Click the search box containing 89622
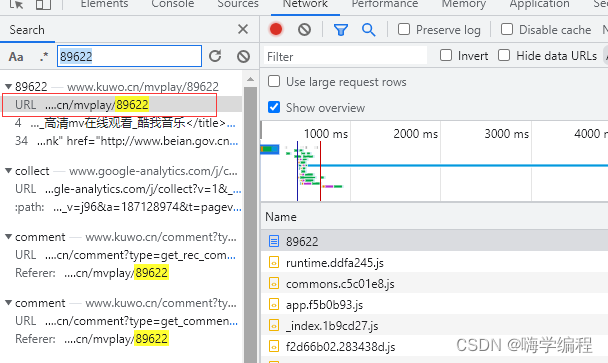 129,56
